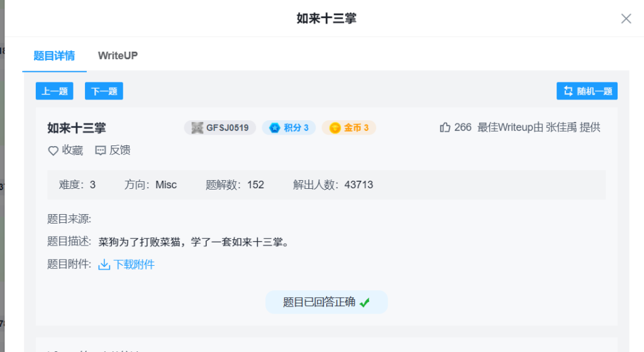Click the 随机一题 shuffle button
Image resolution: width=644 pixels, height=352 pixels.
587,91
